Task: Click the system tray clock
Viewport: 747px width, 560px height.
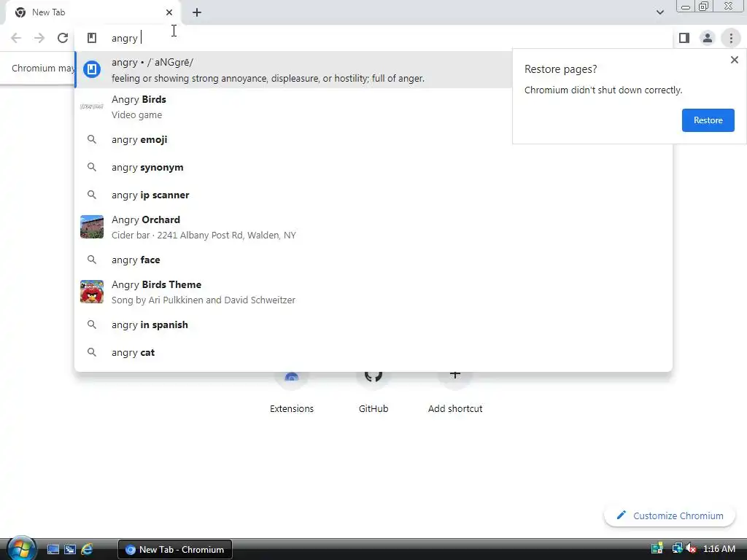Action: pyautogui.click(x=719, y=548)
